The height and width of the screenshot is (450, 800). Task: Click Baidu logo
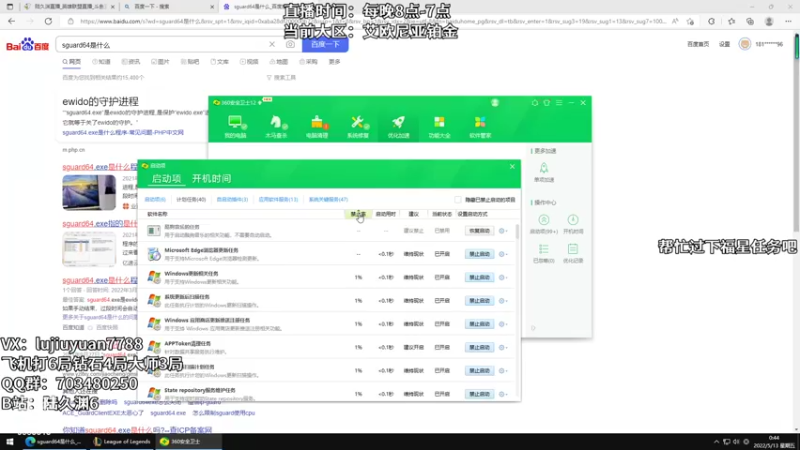click(28, 45)
